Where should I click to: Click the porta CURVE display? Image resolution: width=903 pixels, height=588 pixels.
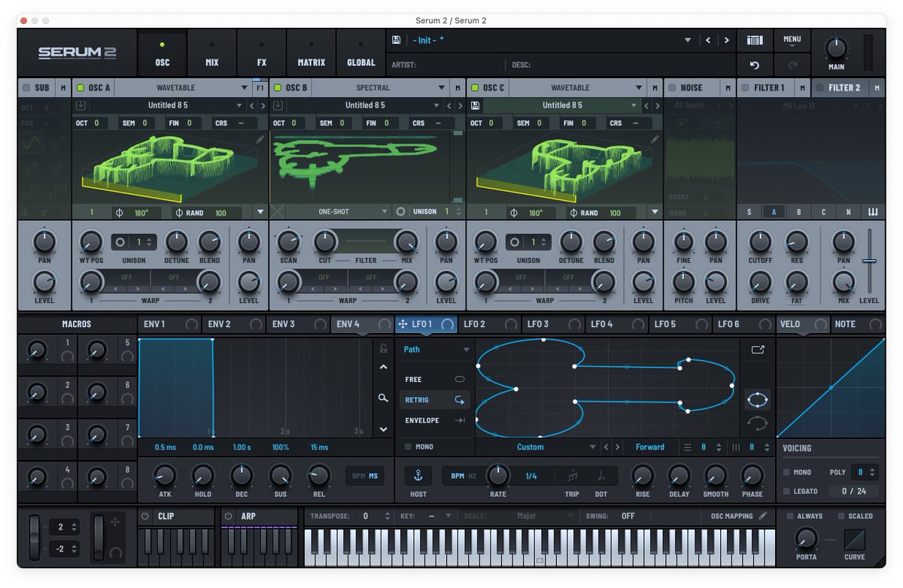click(854, 539)
